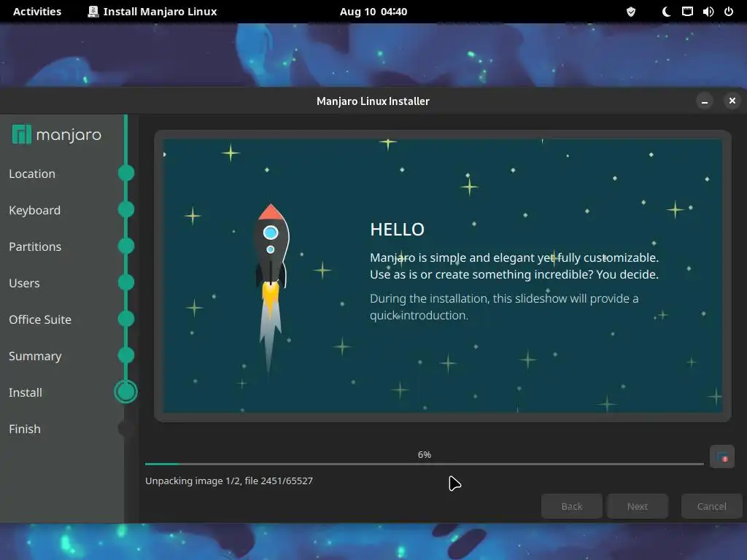
Task: Select the Users step in sidebar
Action: 24,284
